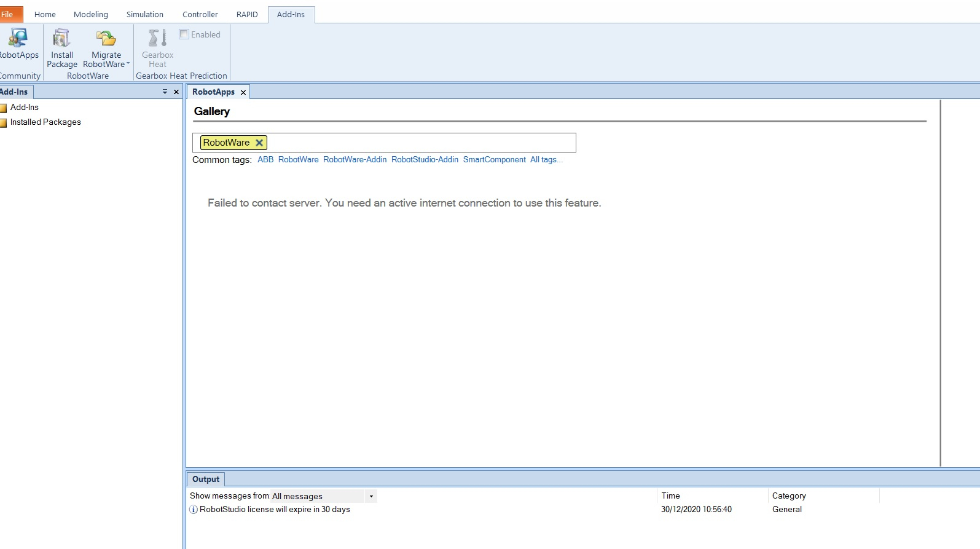Screen dimensions: 980x549
Task: Click the RobotWare common tag link
Action: [298, 160]
